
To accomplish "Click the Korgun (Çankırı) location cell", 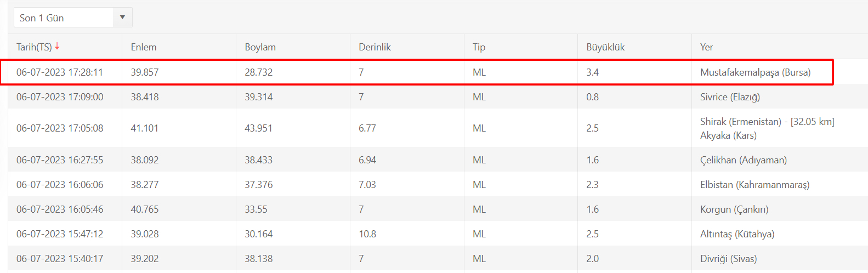I will [x=734, y=209].
